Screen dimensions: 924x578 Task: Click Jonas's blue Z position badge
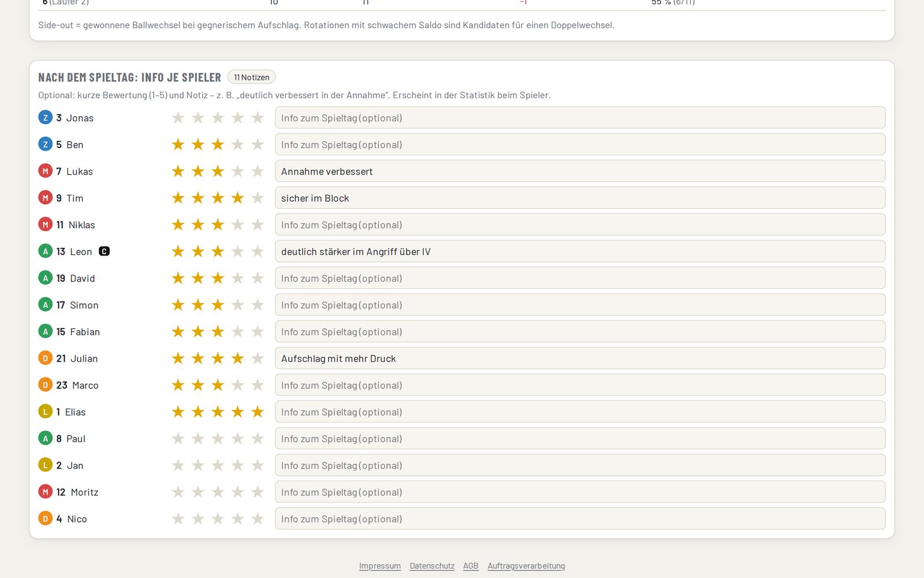coord(46,117)
